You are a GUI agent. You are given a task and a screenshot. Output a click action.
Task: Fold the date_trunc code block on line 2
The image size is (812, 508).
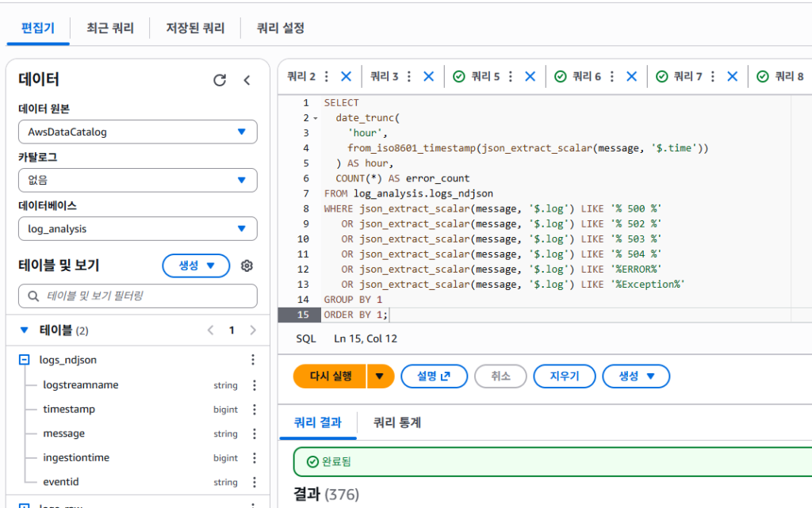(316, 118)
